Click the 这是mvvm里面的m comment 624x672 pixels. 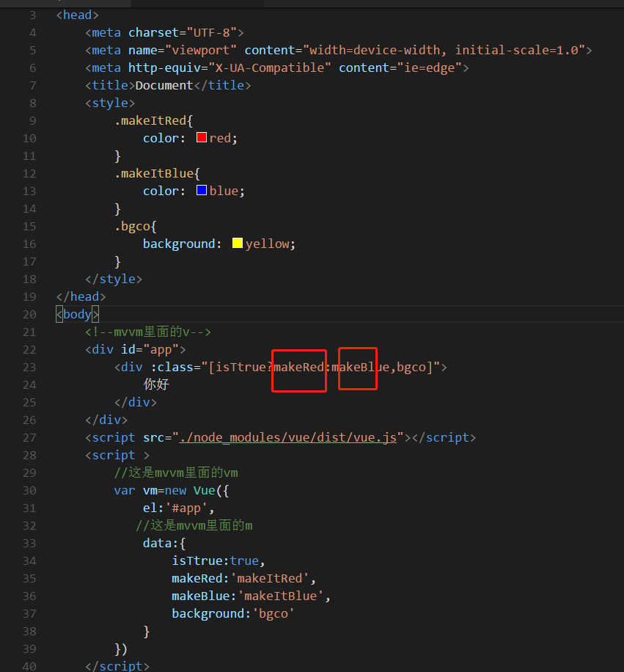194,525
